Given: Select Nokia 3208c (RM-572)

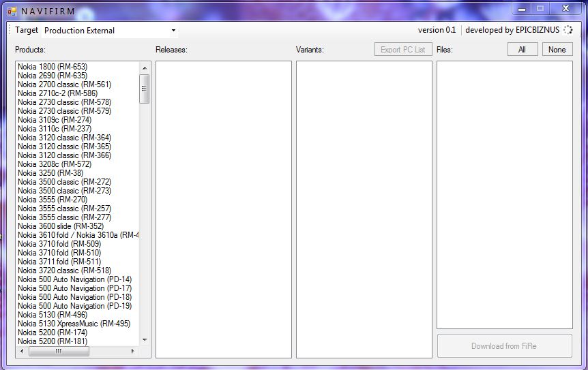Looking at the screenshot, I should pyautogui.click(x=55, y=164).
